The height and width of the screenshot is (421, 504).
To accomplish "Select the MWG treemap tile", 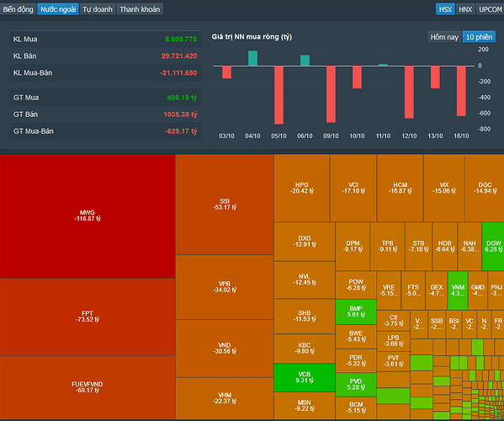I will tap(88, 216).
